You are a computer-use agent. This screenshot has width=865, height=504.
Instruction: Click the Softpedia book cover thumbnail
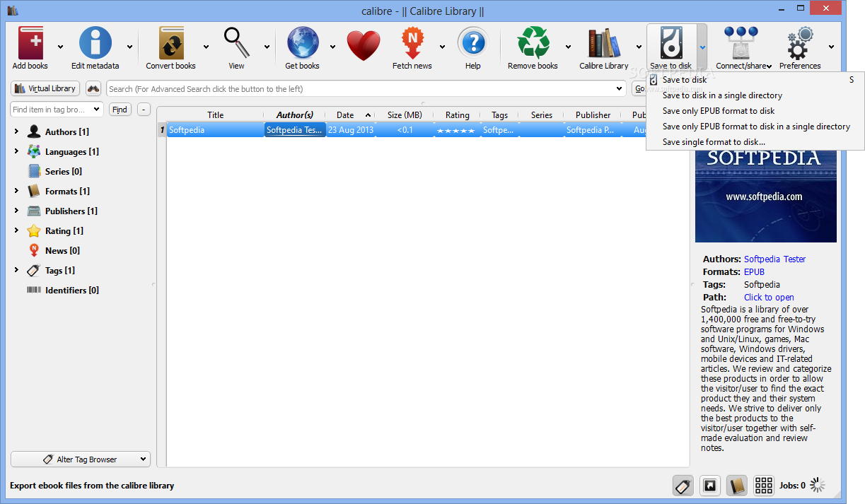coord(765,197)
